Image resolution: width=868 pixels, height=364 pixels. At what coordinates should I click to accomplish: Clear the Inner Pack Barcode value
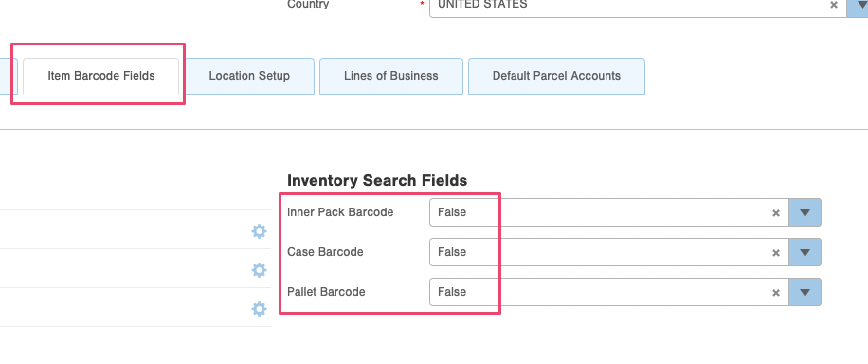(x=776, y=212)
